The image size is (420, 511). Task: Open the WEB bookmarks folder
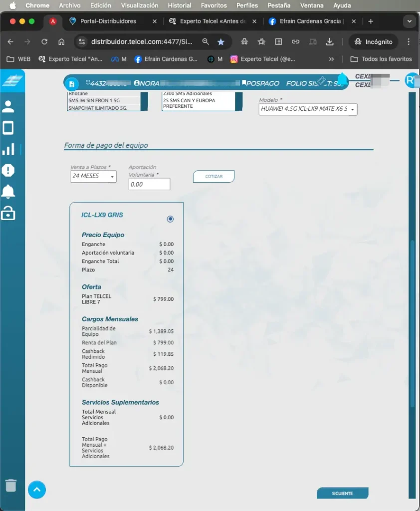tap(19, 59)
